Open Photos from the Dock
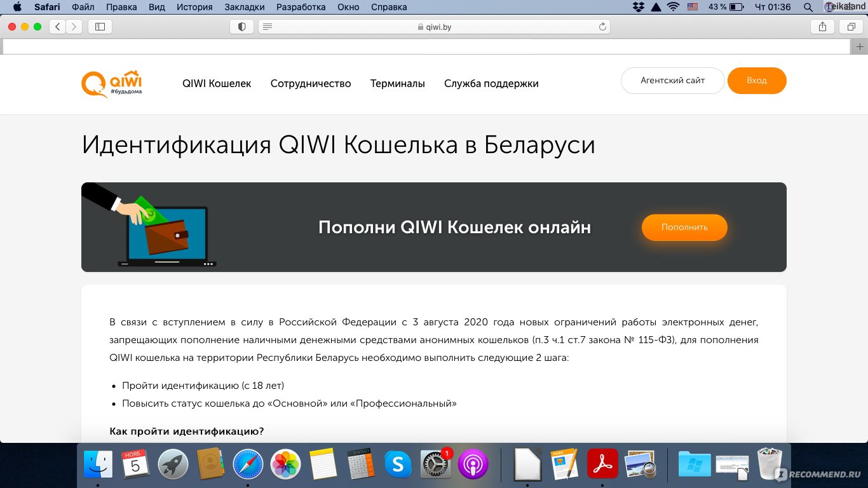This screenshot has height=488, width=868. pos(285,464)
